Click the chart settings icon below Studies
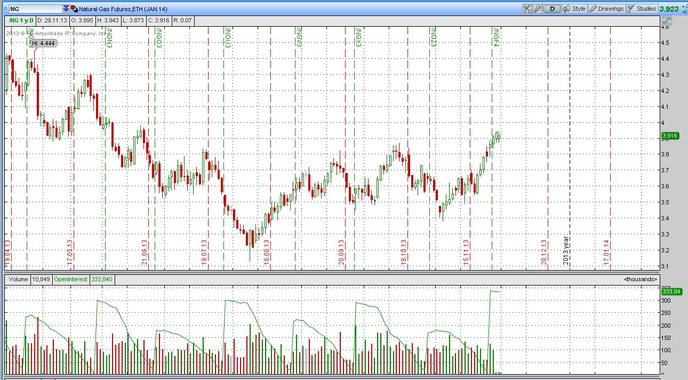Image resolution: width=688 pixels, height=380 pixels. (x=667, y=21)
